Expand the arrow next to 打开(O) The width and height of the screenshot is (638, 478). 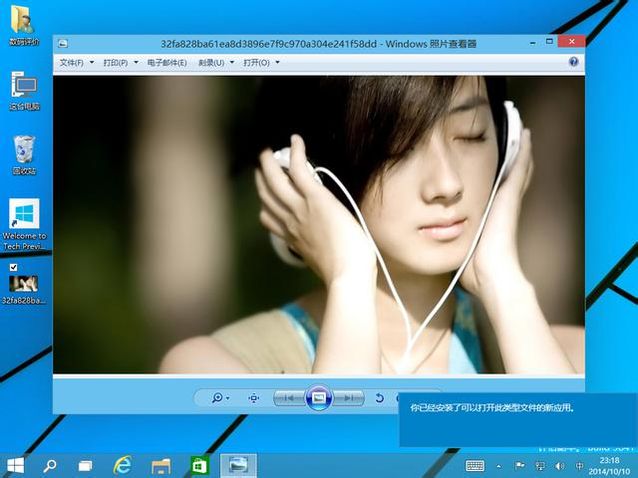(277, 62)
